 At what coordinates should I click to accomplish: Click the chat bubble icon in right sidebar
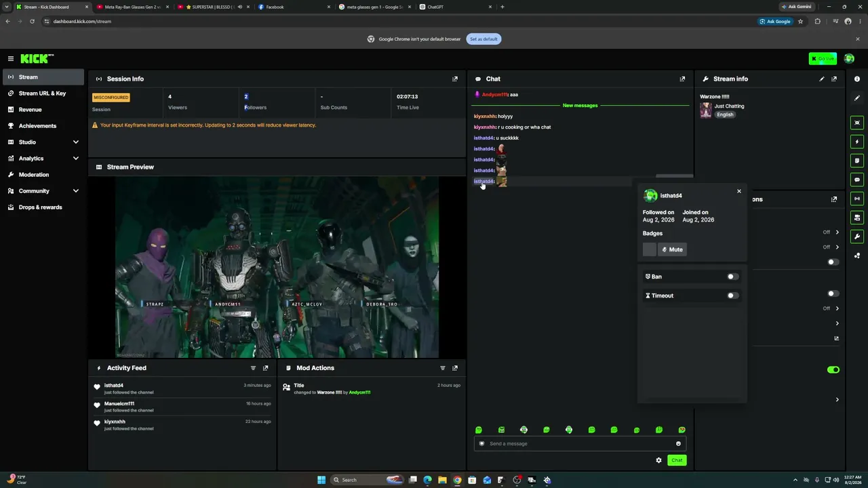[857, 180]
